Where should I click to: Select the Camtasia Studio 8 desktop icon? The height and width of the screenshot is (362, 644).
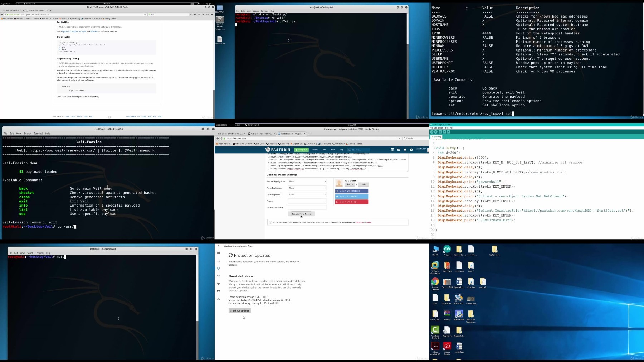[x=435, y=333]
